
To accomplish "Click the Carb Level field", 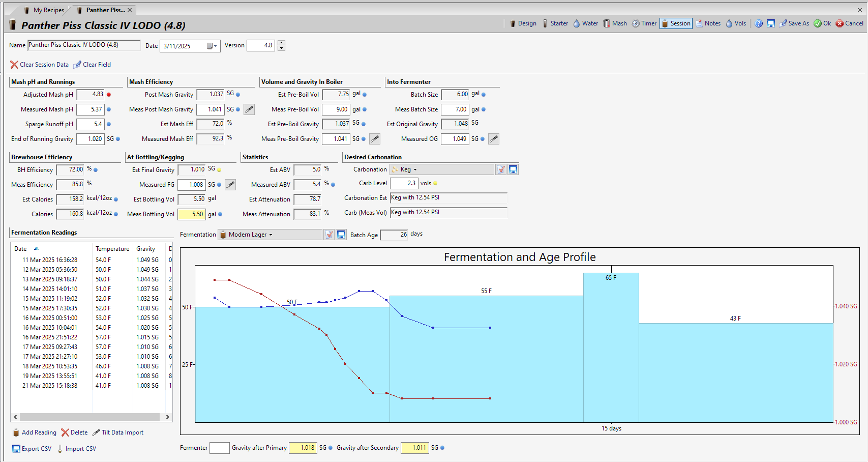I will (x=404, y=183).
